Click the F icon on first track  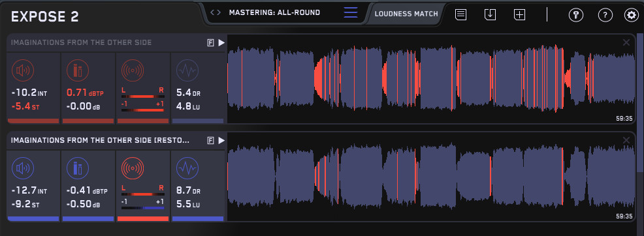point(211,42)
